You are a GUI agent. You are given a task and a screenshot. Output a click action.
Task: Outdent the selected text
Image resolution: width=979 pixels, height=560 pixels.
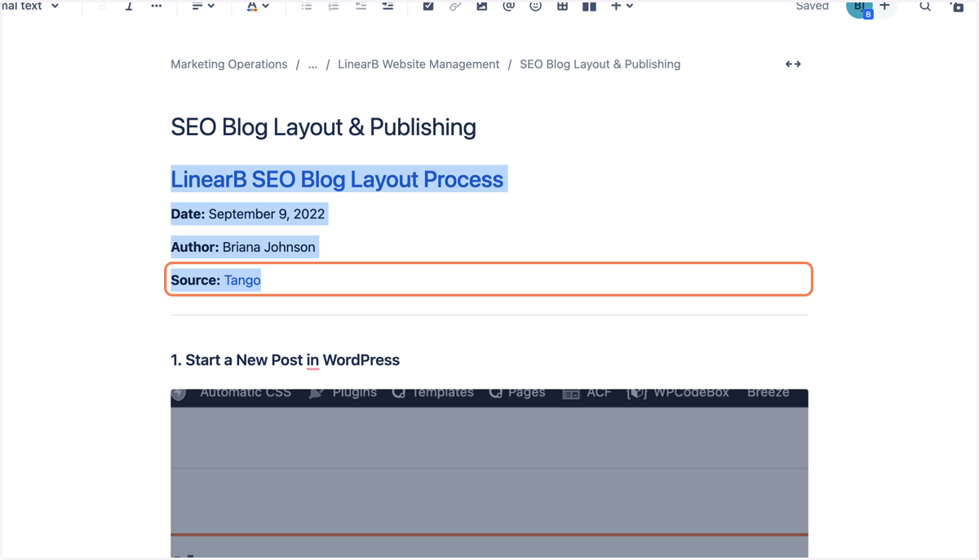point(361,6)
